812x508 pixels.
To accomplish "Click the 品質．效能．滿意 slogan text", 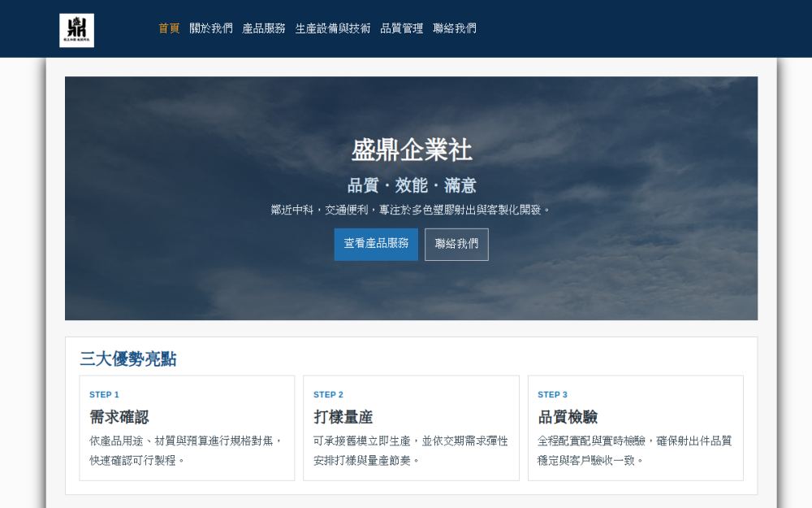I will [x=411, y=185].
